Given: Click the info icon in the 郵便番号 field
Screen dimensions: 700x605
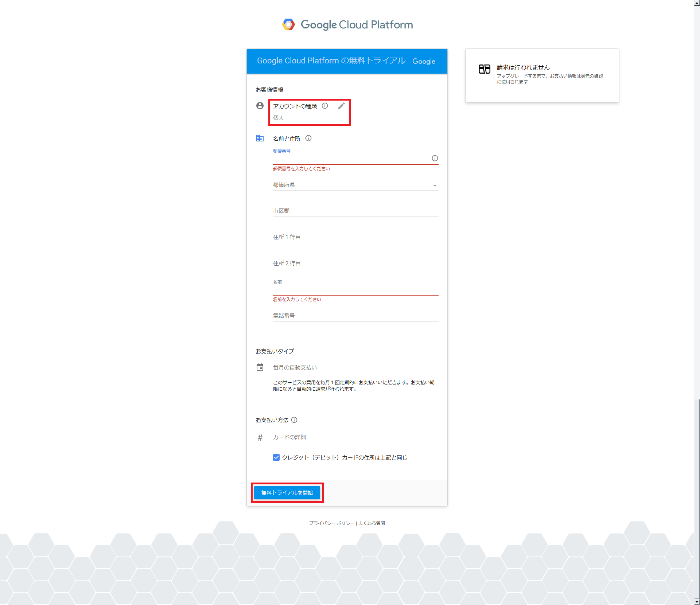Looking at the screenshot, I should 435,158.
